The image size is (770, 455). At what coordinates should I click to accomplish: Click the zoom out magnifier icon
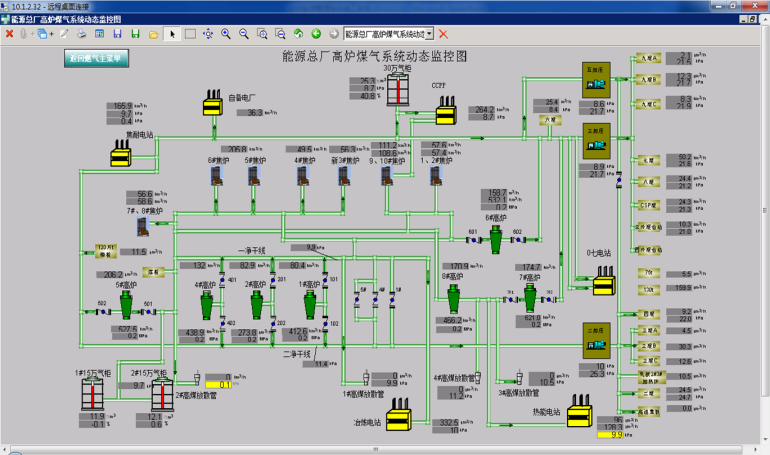coord(244,33)
